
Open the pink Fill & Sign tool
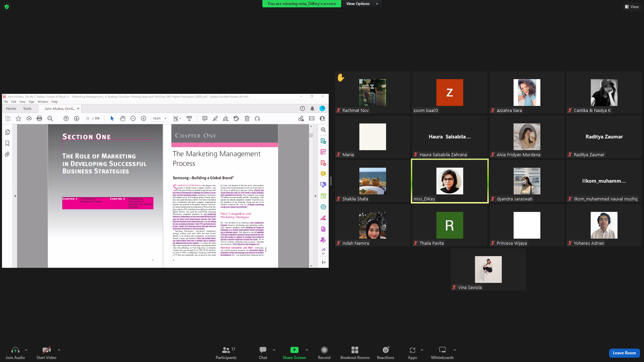[x=323, y=218]
